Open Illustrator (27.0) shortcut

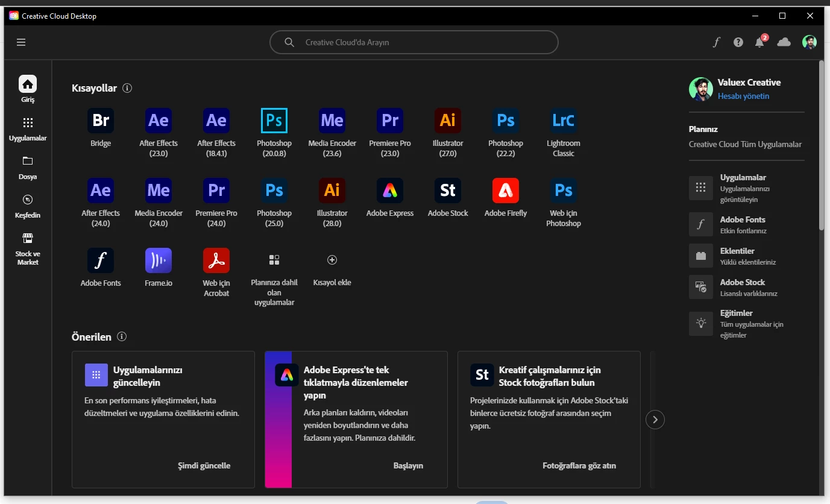click(448, 121)
